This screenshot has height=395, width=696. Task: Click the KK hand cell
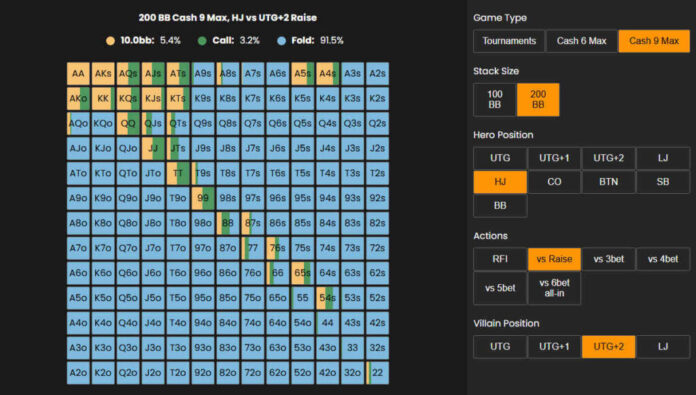point(103,99)
